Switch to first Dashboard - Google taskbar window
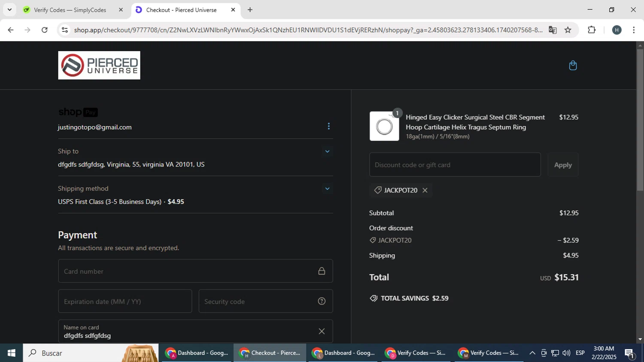 pos(197,353)
